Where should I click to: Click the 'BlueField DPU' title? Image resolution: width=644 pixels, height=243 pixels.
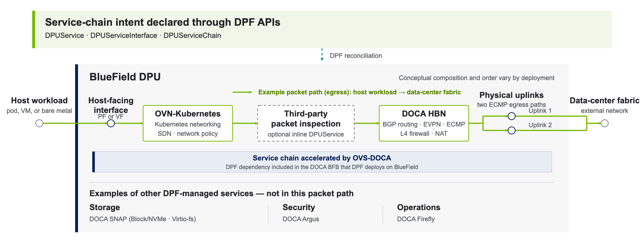point(125,77)
